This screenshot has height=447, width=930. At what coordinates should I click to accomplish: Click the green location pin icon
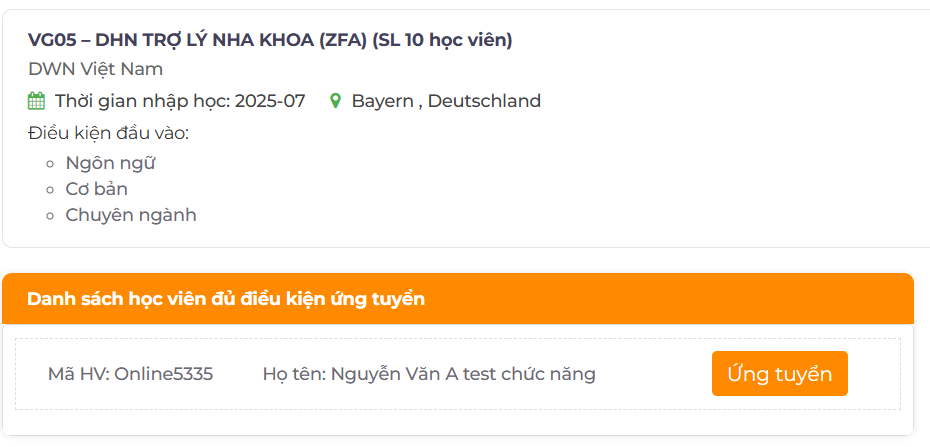pyautogui.click(x=335, y=101)
